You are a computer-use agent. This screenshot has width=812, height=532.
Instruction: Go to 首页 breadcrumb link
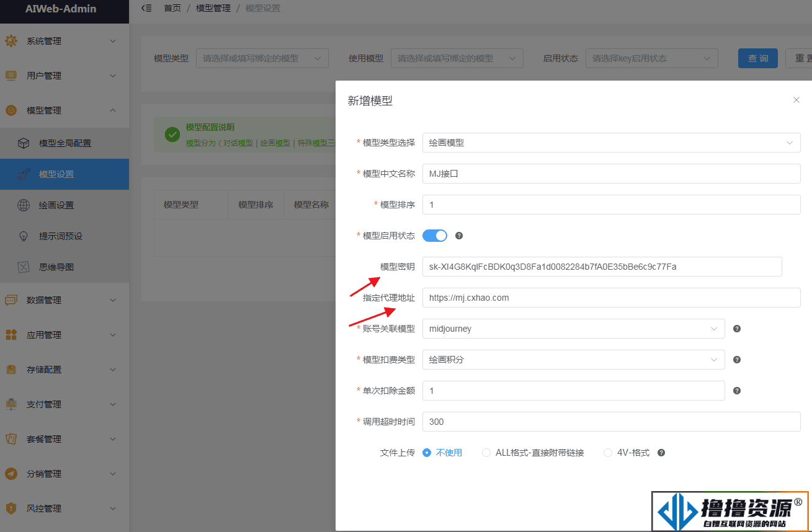[172, 8]
